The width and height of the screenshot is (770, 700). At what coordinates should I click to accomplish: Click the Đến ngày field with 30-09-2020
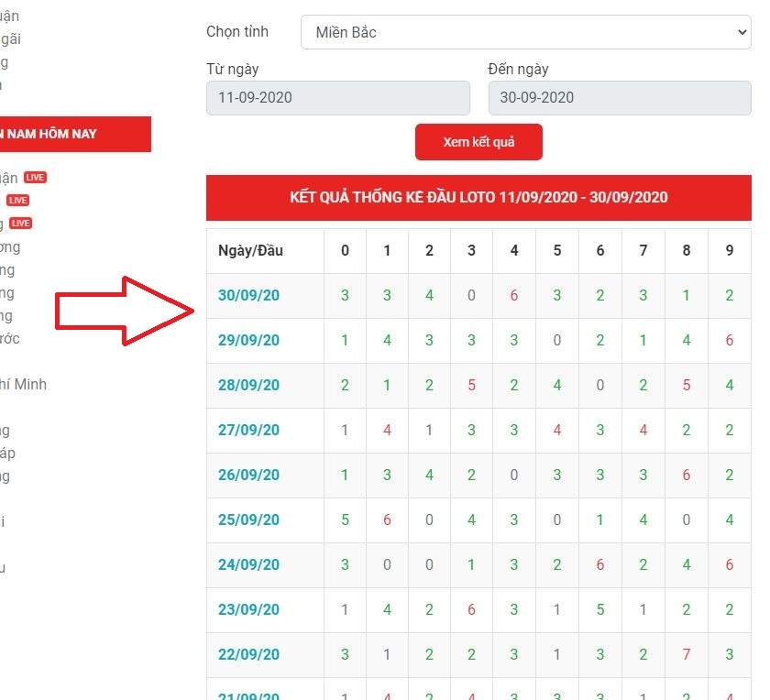[x=620, y=98]
